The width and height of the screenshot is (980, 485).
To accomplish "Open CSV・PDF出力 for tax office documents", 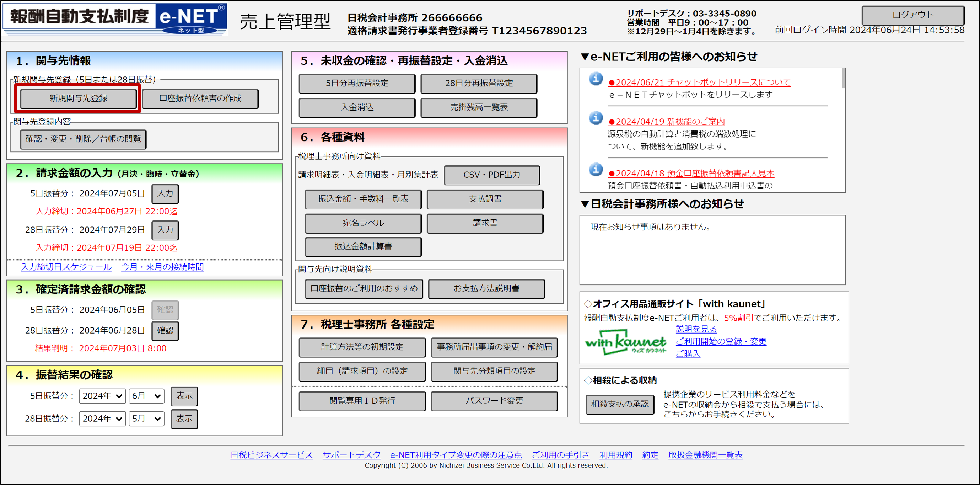I will (491, 175).
